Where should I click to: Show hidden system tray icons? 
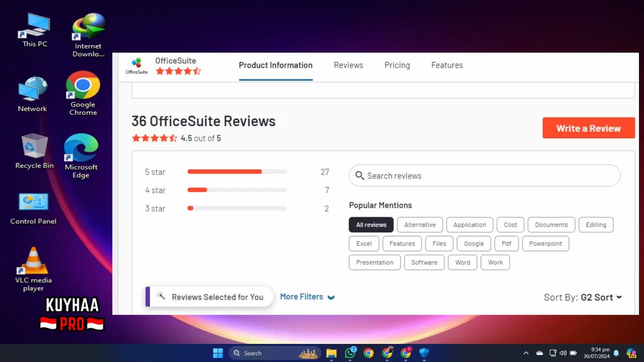pos(526,353)
